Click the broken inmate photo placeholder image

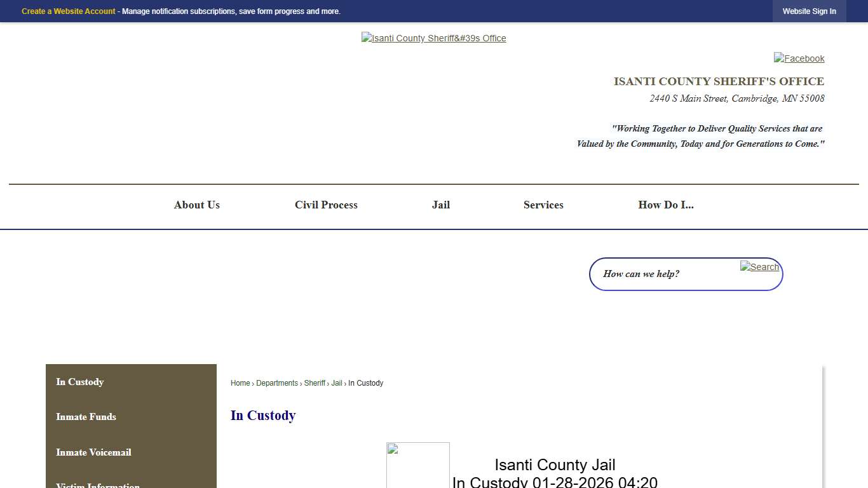click(x=417, y=465)
